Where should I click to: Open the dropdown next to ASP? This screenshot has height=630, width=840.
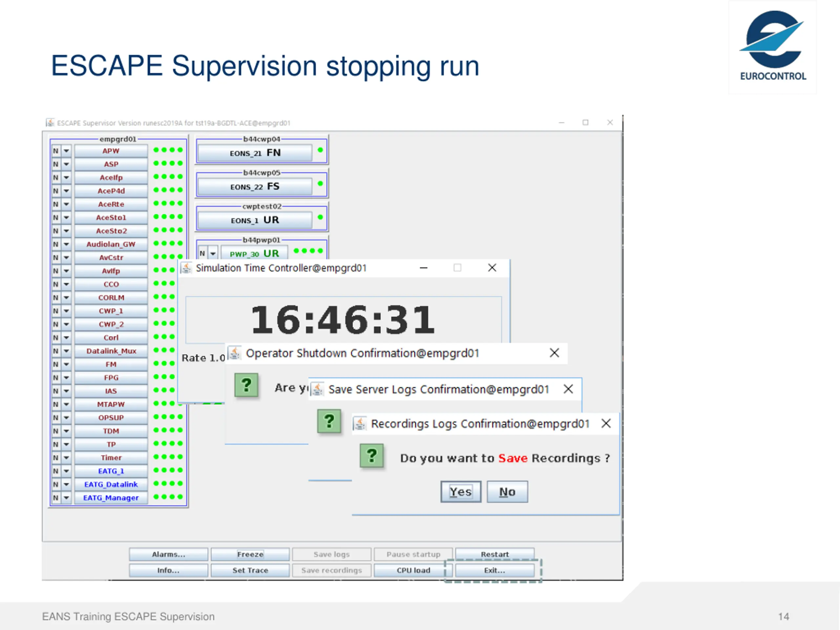click(x=67, y=164)
